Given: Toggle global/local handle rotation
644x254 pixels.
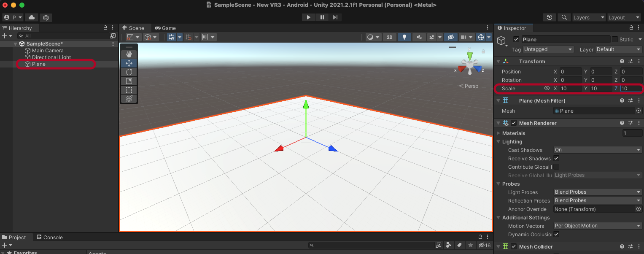Looking at the screenshot, I should (151, 37).
